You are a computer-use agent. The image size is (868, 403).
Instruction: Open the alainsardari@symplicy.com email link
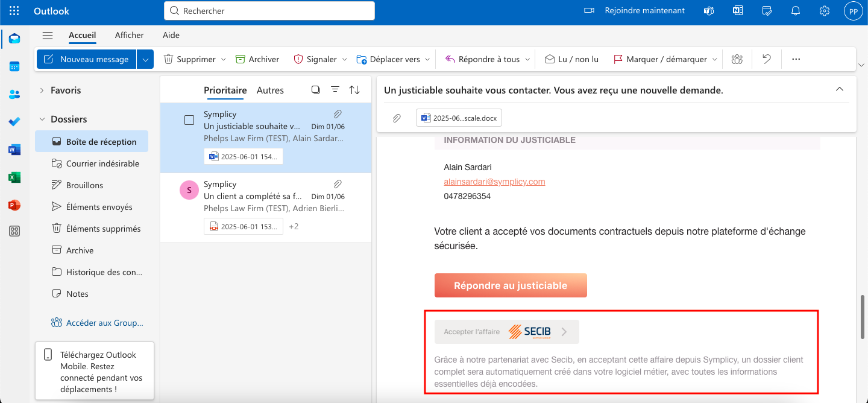pos(494,182)
